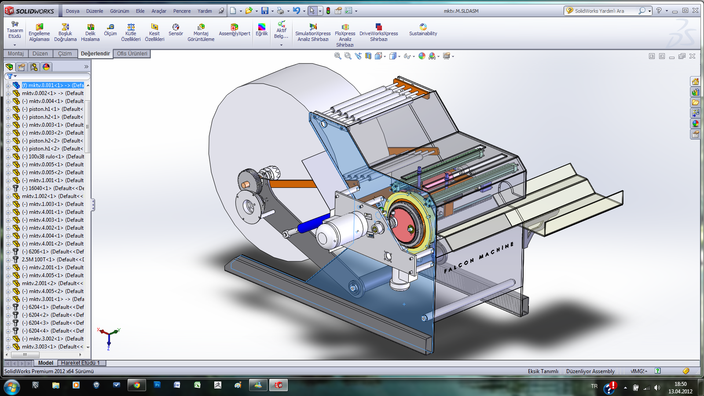Expand the Aktif Belg... dropdown
Screen dimensions: 704x396
281,45
